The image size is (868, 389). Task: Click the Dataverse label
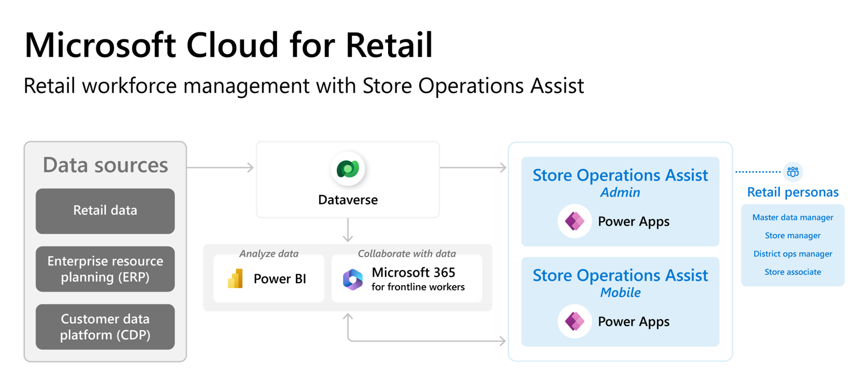tap(348, 200)
